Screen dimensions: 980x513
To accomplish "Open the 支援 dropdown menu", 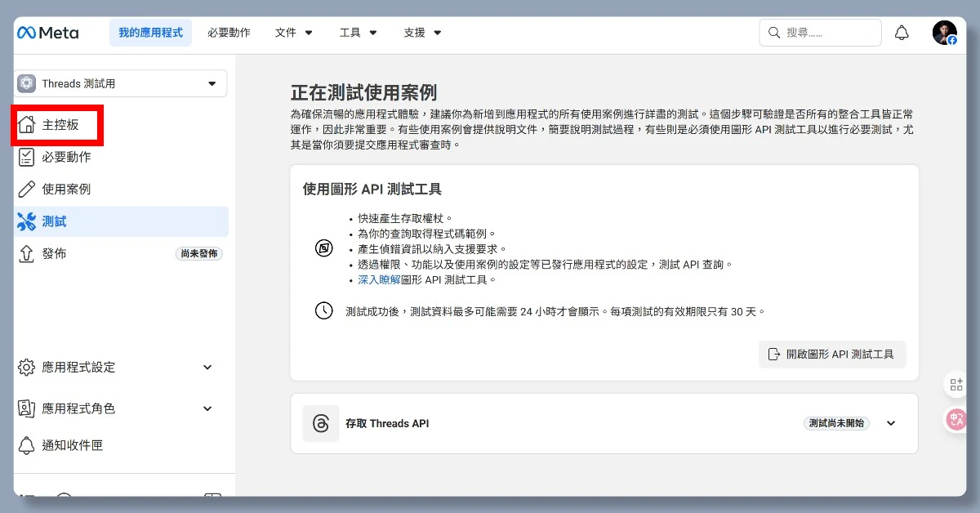I will tap(422, 33).
